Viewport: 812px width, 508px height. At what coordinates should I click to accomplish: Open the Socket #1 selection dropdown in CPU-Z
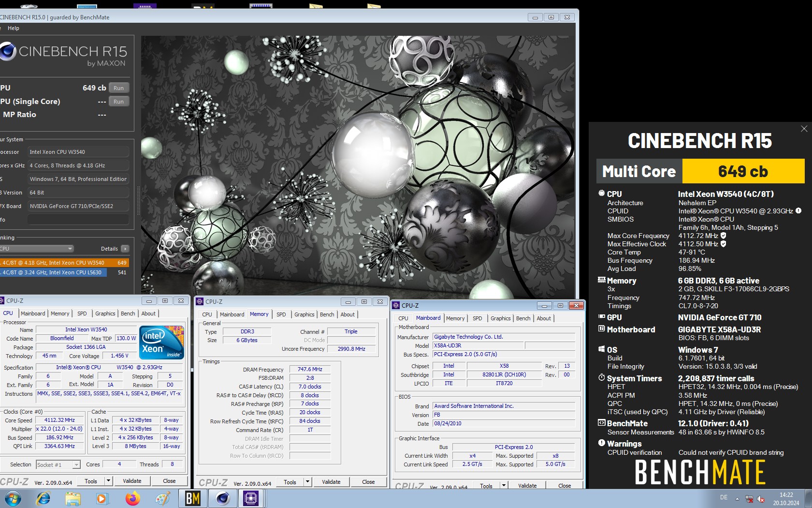[76, 464]
